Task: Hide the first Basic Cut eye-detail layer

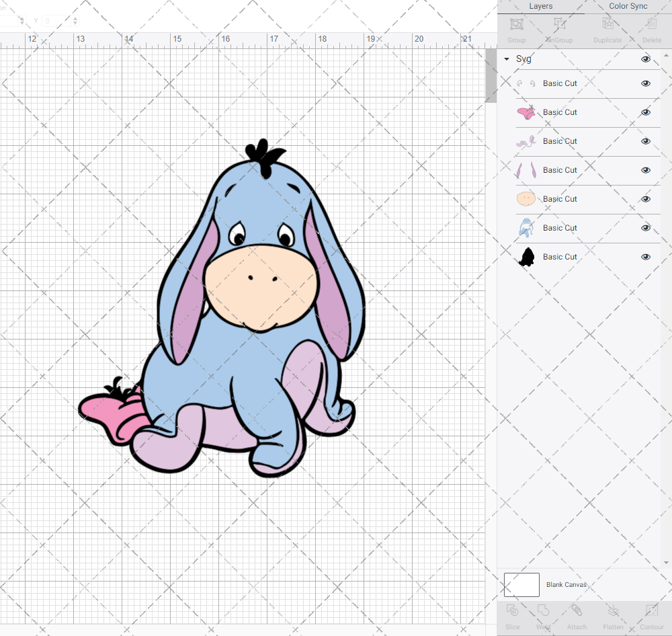Action: click(x=645, y=83)
